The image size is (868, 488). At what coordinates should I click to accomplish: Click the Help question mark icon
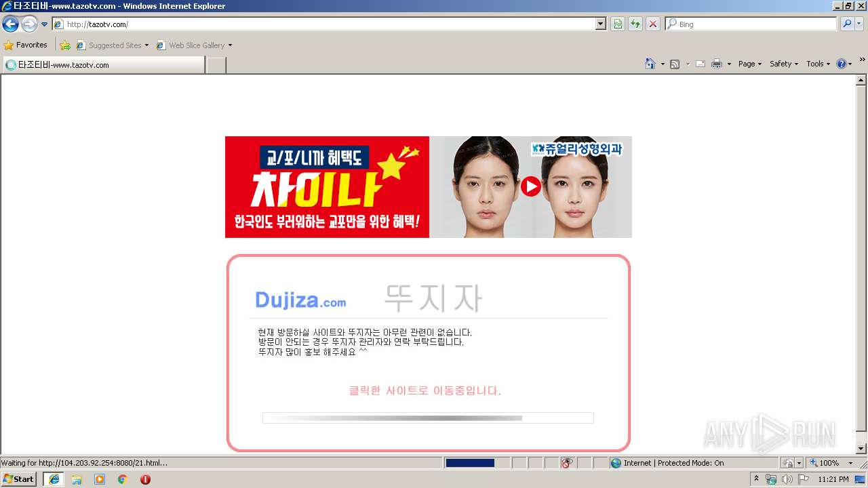(x=842, y=64)
